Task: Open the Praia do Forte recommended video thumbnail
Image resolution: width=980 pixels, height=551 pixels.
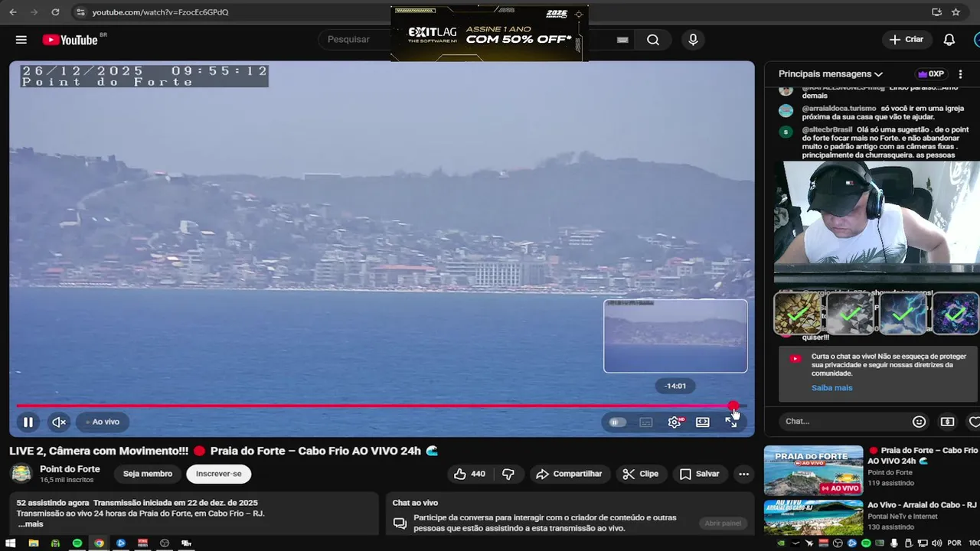Action: click(813, 471)
